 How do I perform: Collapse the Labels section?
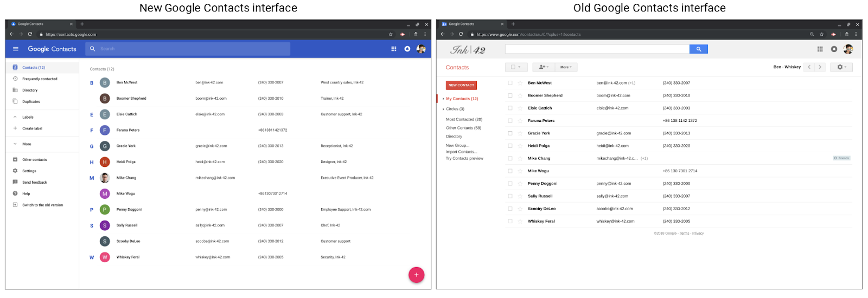(15, 117)
